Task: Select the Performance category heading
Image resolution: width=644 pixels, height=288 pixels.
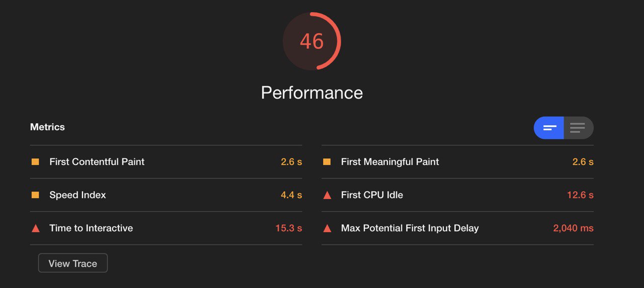Action: click(x=312, y=92)
